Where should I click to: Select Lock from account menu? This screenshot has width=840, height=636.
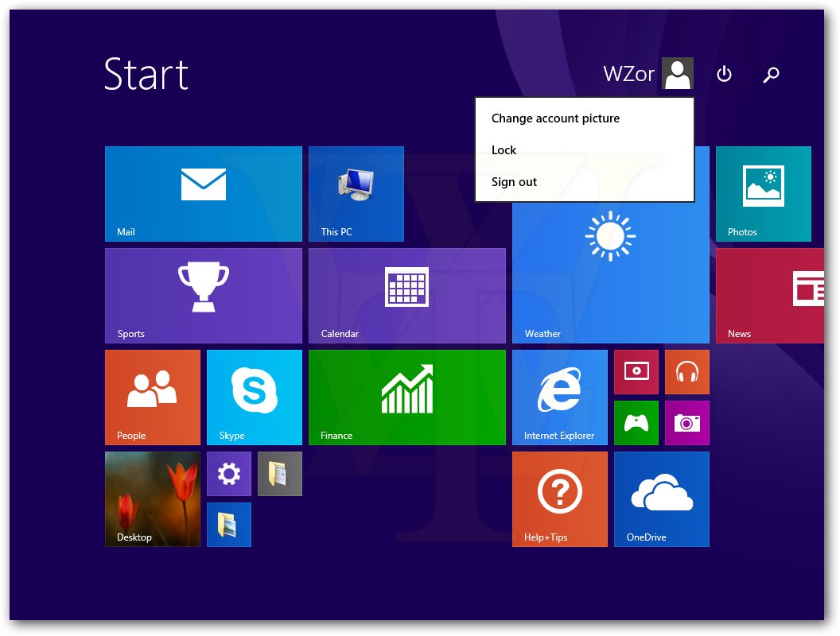tap(504, 150)
